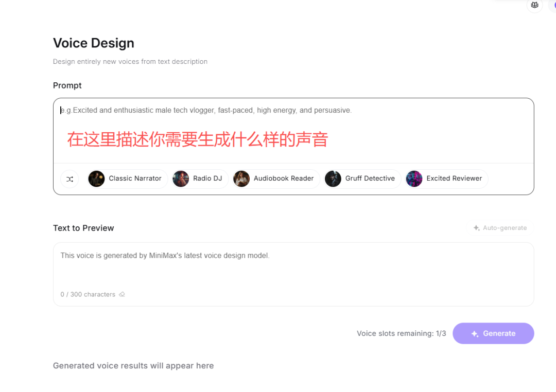
Task: Click the Classic Narrator avatar image
Action: pos(96,179)
